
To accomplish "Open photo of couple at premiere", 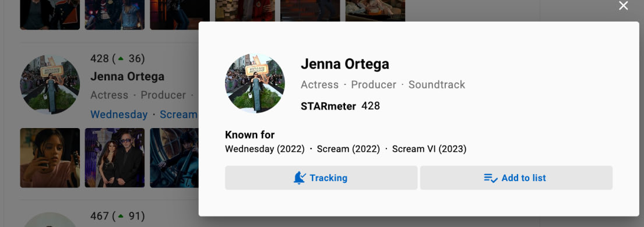I will point(115,158).
